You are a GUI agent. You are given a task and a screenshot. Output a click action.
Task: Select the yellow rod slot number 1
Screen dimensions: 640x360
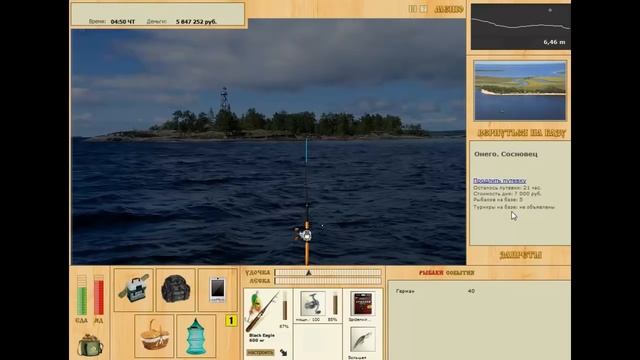[x=231, y=320]
